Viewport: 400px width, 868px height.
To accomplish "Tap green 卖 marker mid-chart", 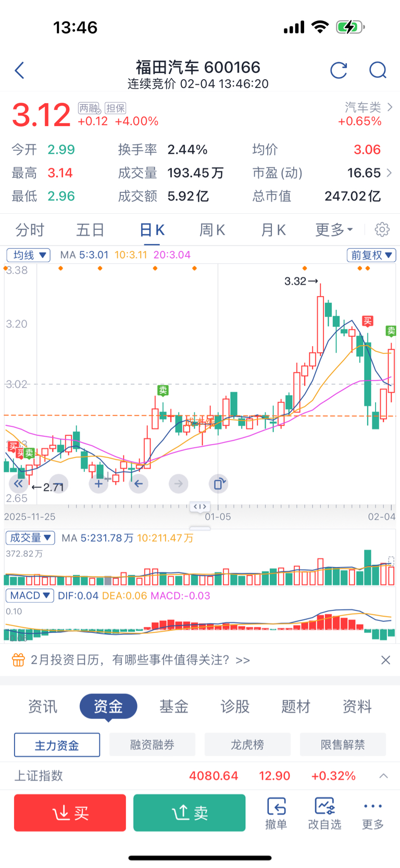I will [x=163, y=390].
